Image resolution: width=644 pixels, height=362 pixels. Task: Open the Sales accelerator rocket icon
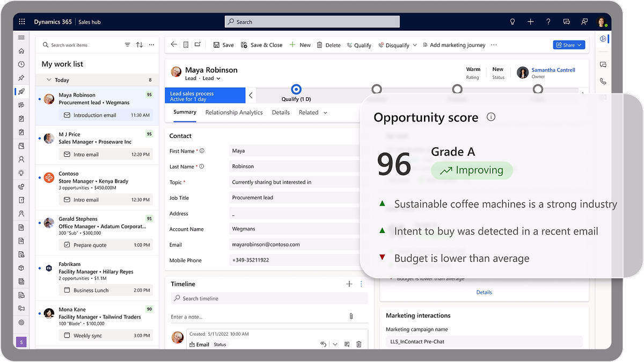coord(21,91)
